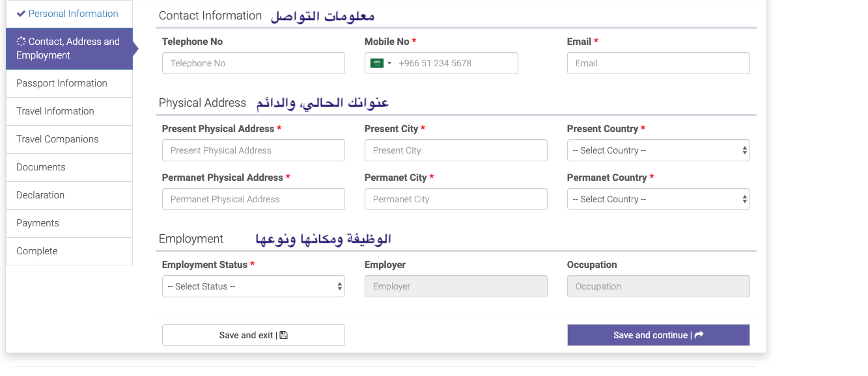Click the checkmark icon beside Personal Information
868x376 pixels.
(x=21, y=14)
